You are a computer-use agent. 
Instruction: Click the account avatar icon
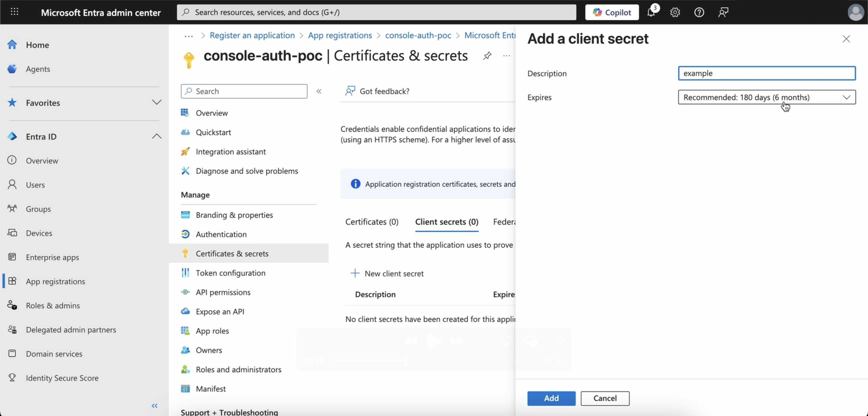[856, 12]
